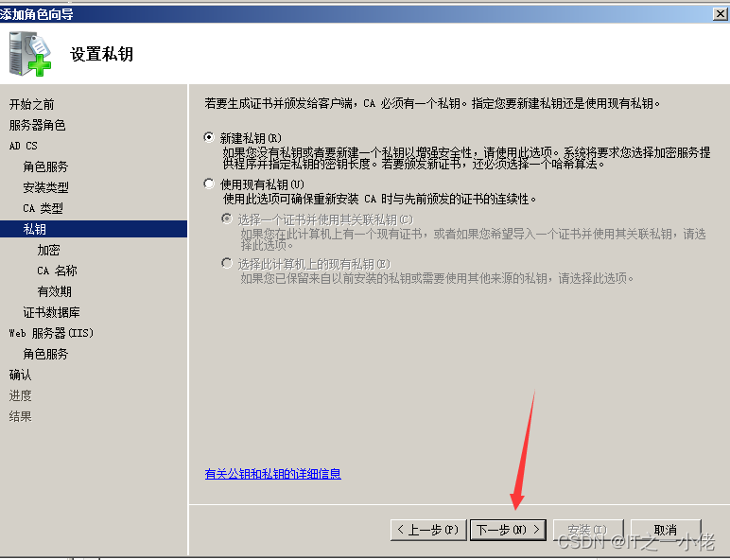Click the 安装 (I) button
The image size is (730, 560).
point(587,530)
